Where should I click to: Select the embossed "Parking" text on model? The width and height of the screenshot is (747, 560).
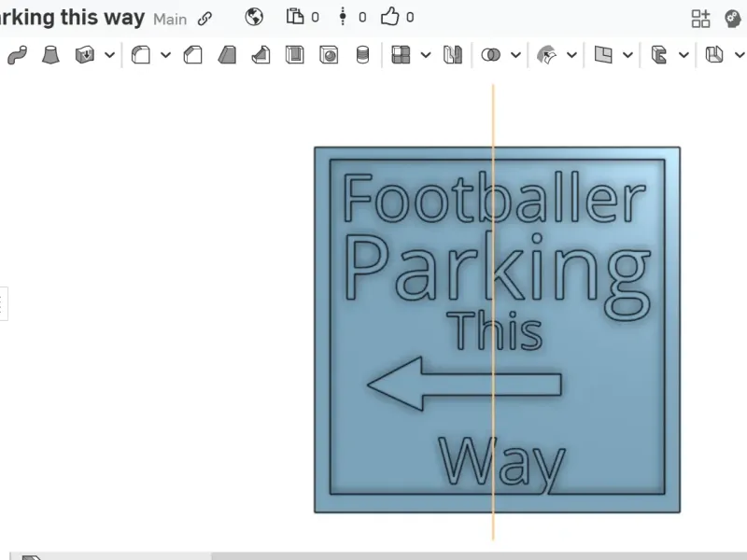tap(497, 275)
